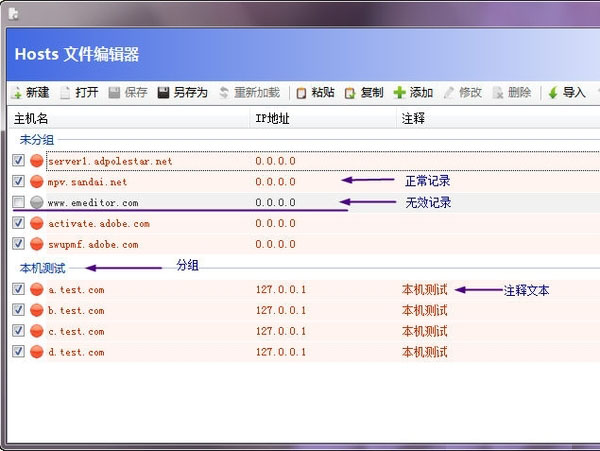Toggle the a.test.com entry checkbox
This screenshot has width=600, height=451.
pyautogui.click(x=19, y=290)
